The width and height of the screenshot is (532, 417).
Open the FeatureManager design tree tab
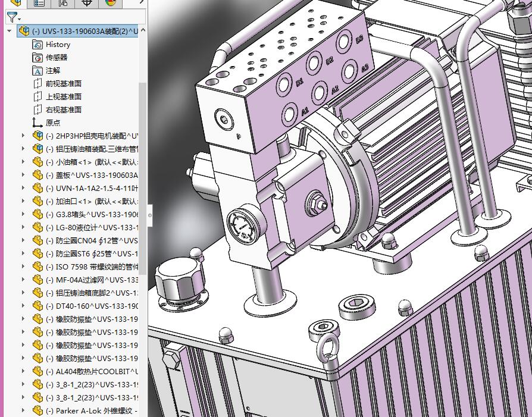15,3
